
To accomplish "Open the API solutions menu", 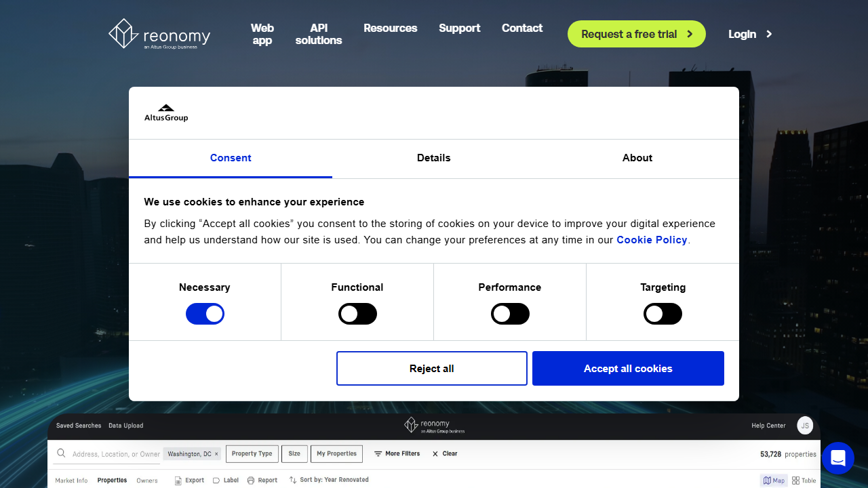I will pyautogui.click(x=319, y=34).
